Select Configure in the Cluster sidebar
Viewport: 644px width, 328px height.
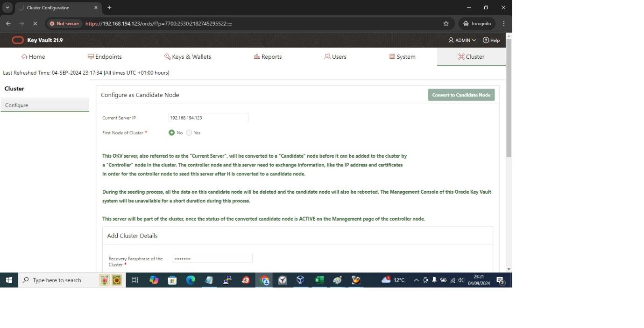45,105
